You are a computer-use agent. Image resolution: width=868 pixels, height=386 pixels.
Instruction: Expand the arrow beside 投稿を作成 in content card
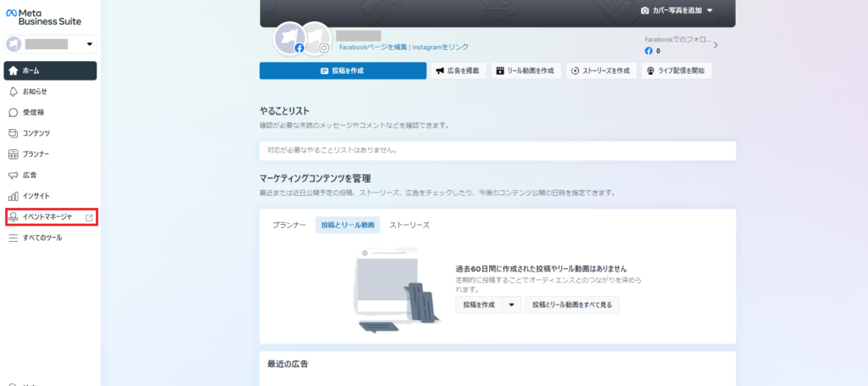511,305
